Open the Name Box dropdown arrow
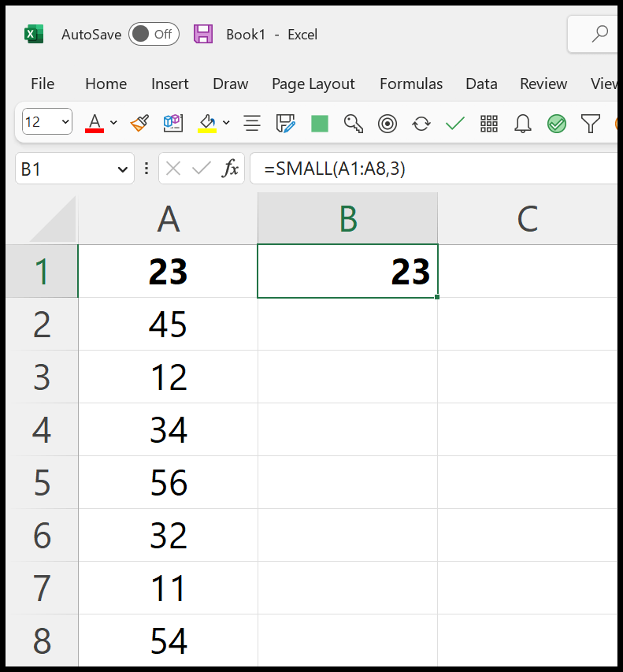The width and height of the screenshot is (623, 672). 122,169
